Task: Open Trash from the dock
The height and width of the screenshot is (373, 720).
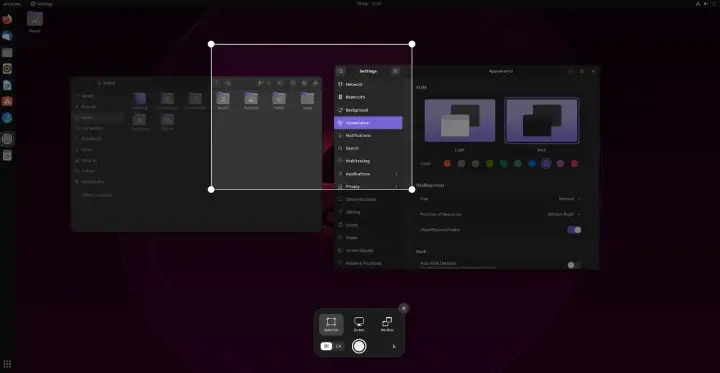Action: (x=7, y=156)
